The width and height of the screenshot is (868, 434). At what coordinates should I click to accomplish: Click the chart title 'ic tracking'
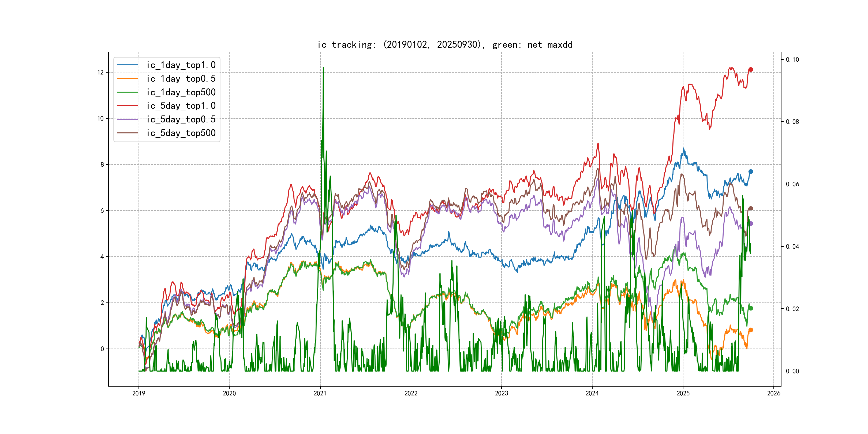click(x=445, y=44)
